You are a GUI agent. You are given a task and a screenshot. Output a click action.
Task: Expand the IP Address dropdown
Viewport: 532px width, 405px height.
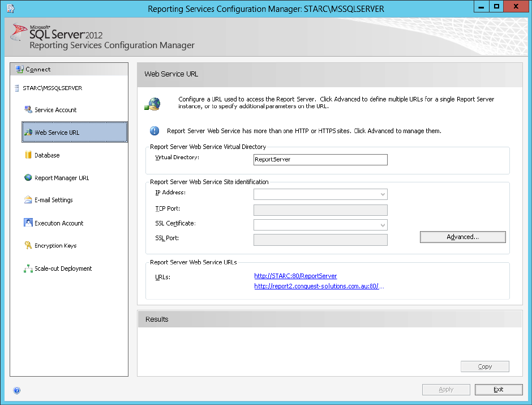pyautogui.click(x=383, y=194)
